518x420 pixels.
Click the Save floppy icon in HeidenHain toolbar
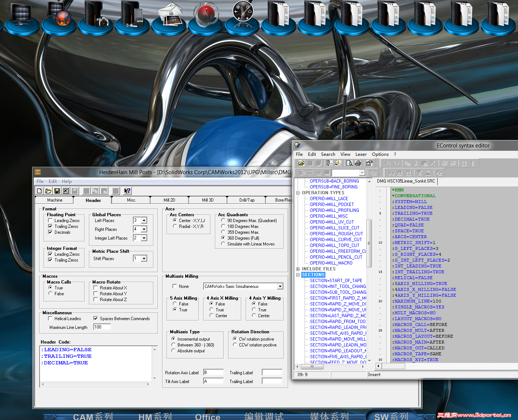pyautogui.click(x=57, y=191)
